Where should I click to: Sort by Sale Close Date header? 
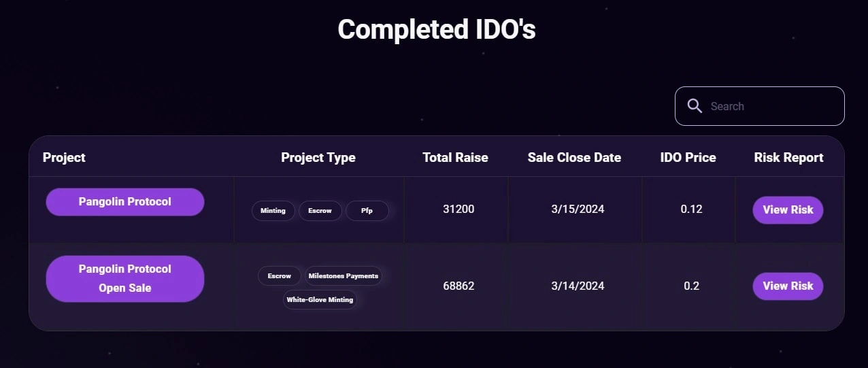[x=574, y=157]
